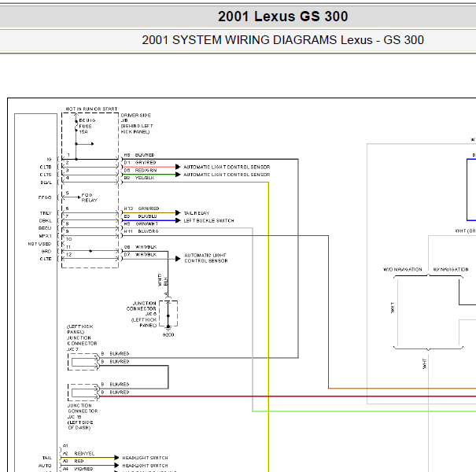Click the IG terminal label
This screenshot has height=472, width=476.
[50, 160]
